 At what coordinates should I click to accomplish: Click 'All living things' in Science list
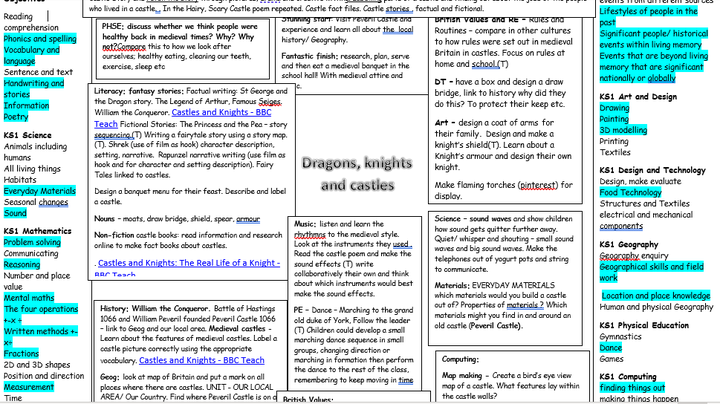click(32, 169)
